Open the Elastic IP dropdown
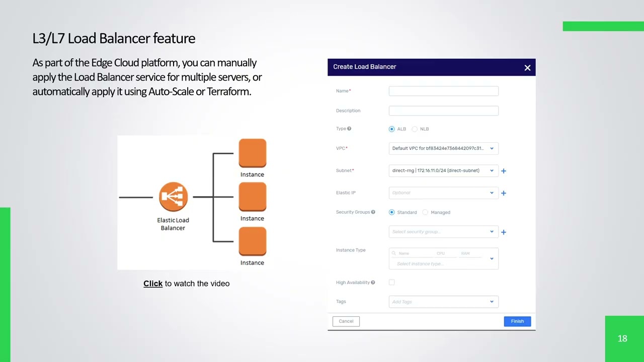This screenshot has width=644, height=362. [444, 193]
